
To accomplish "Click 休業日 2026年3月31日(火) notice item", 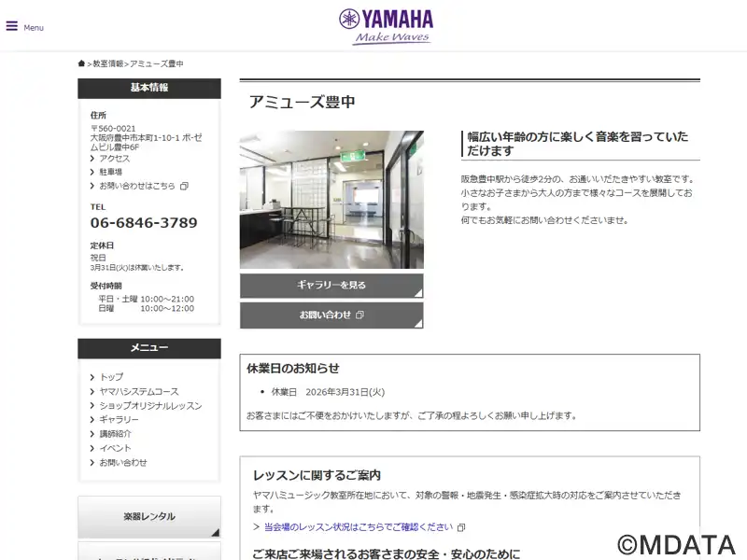I will [x=328, y=392].
